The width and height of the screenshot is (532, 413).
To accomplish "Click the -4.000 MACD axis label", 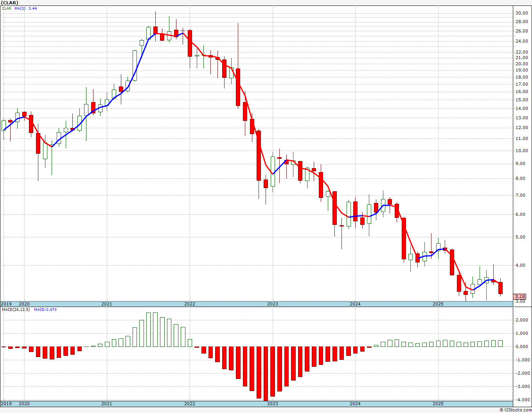I will point(520,400).
